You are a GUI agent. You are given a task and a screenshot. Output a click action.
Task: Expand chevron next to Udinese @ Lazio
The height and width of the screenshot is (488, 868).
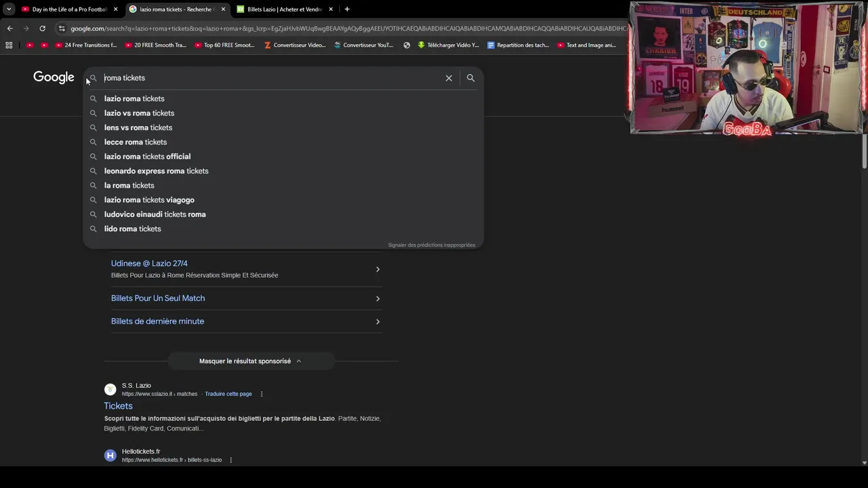[378, 269]
